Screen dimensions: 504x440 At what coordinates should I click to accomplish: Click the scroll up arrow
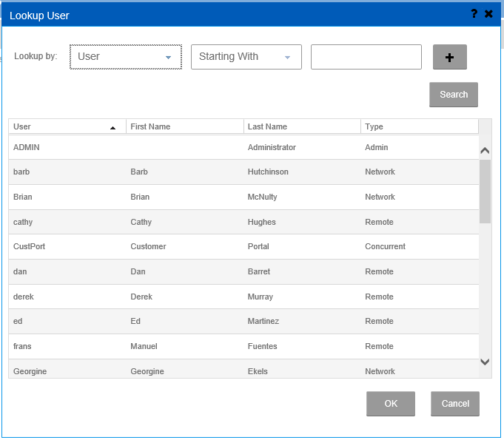(x=485, y=151)
